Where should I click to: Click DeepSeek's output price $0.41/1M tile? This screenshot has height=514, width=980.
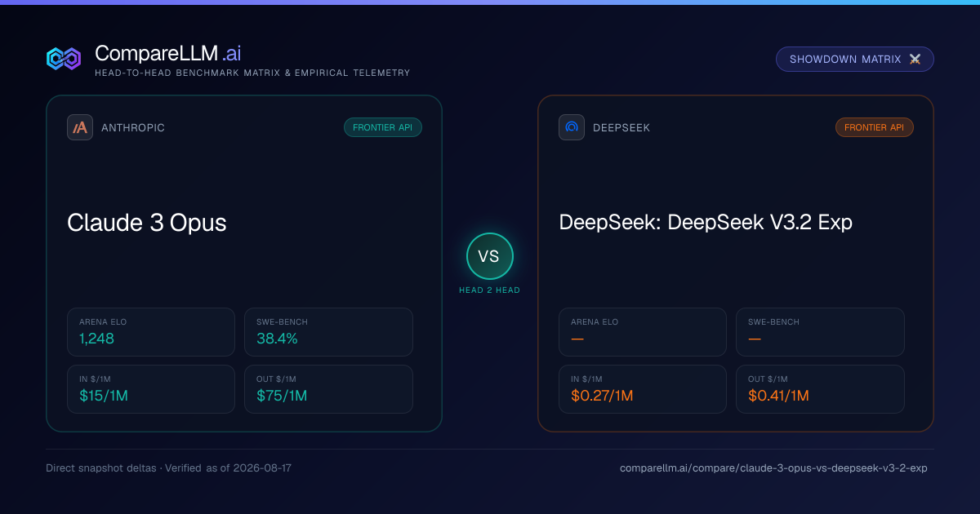[x=820, y=389]
